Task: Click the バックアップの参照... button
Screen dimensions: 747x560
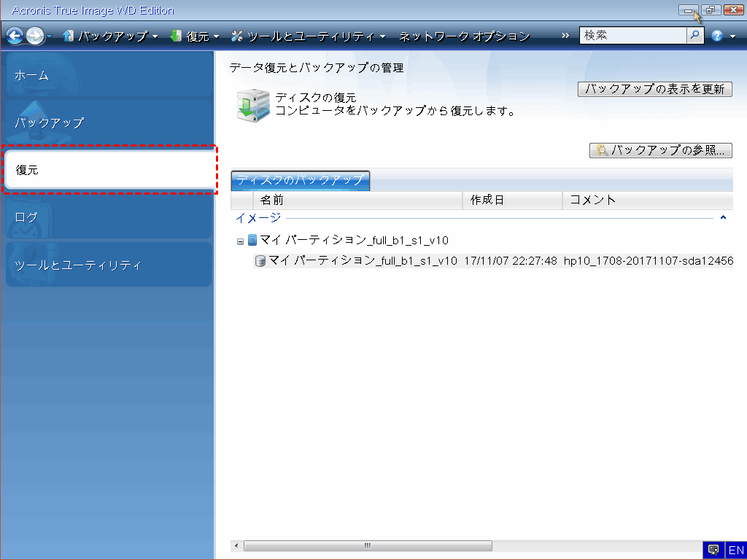Action: point(660,151)
